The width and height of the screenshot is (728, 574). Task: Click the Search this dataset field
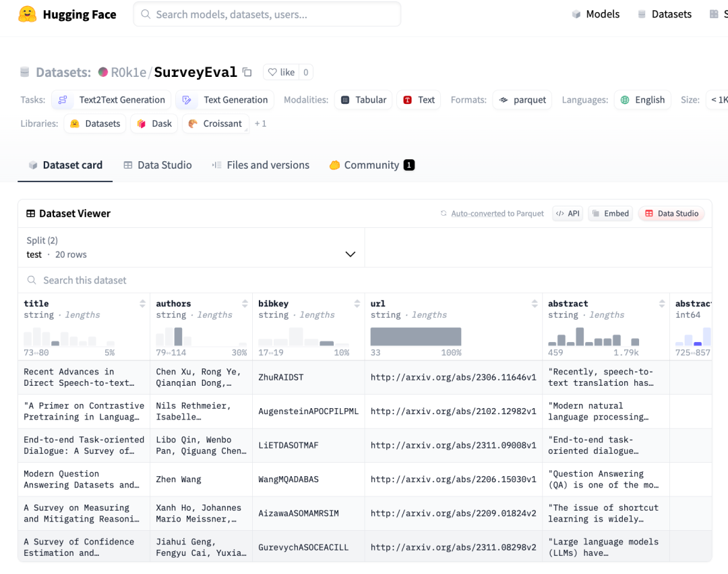tap(202, 281)
